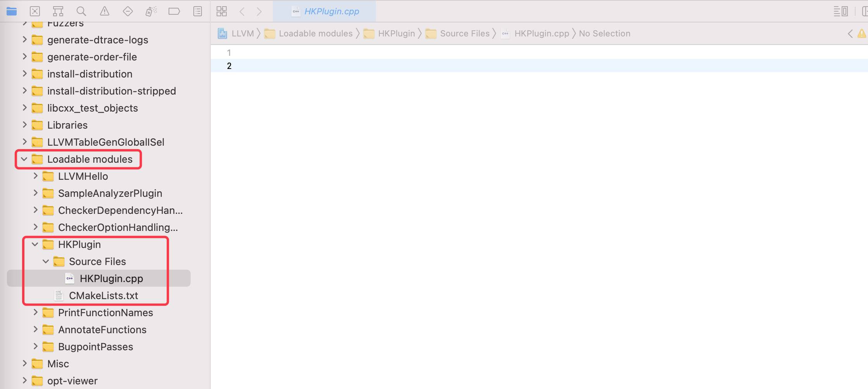Screen dimensions: 868x389
Task: Expand the CheckerDependencyHan... folder
Action: pos(36,210)
